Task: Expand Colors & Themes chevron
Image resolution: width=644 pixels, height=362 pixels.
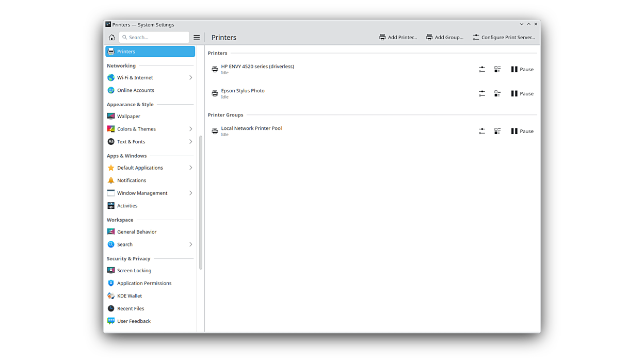Action: point(190,129)
